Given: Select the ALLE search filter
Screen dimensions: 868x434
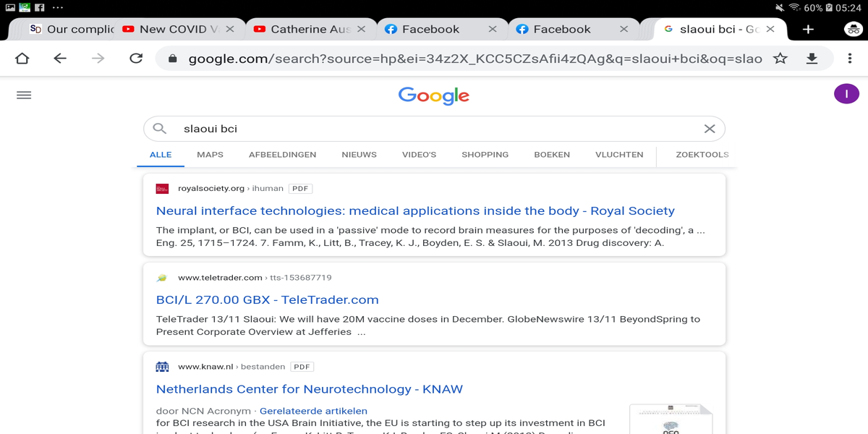Looking at the screenshot, I should click(161, 154).
